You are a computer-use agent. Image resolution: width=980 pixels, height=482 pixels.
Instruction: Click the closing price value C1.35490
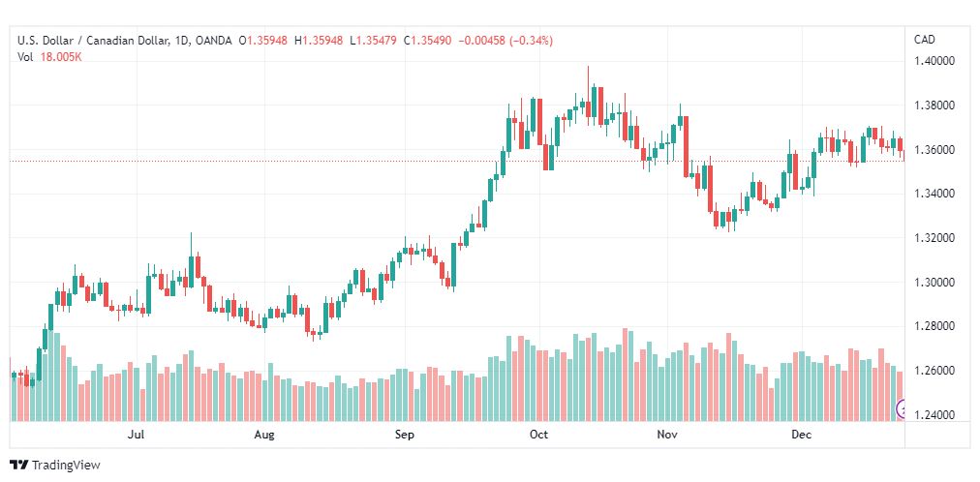point(429,41)
